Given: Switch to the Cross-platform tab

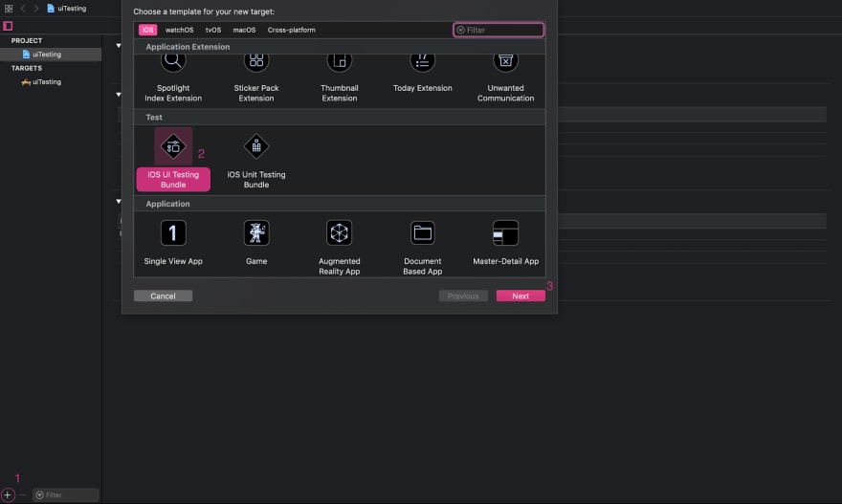Looking at the screenshot, I should coord(292,30).
